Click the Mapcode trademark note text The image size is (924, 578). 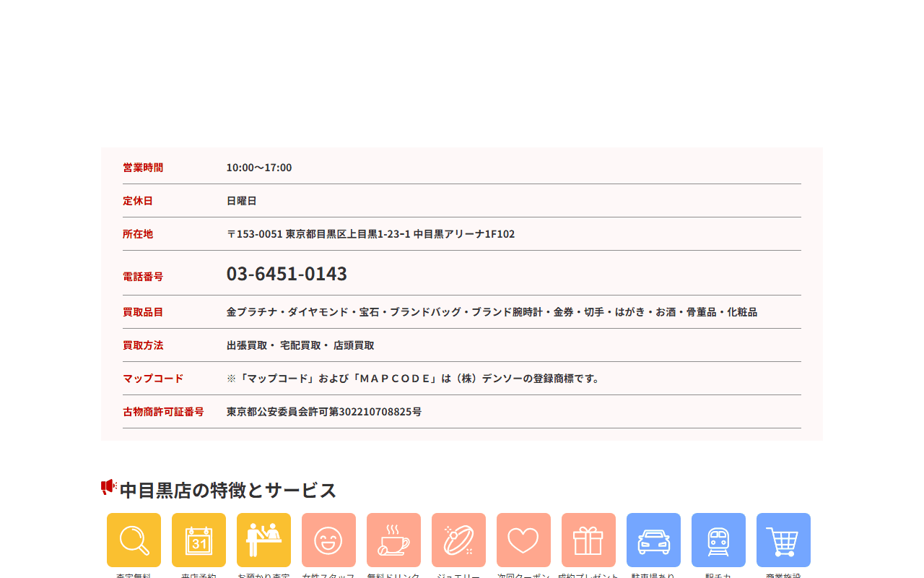point(414,379)
